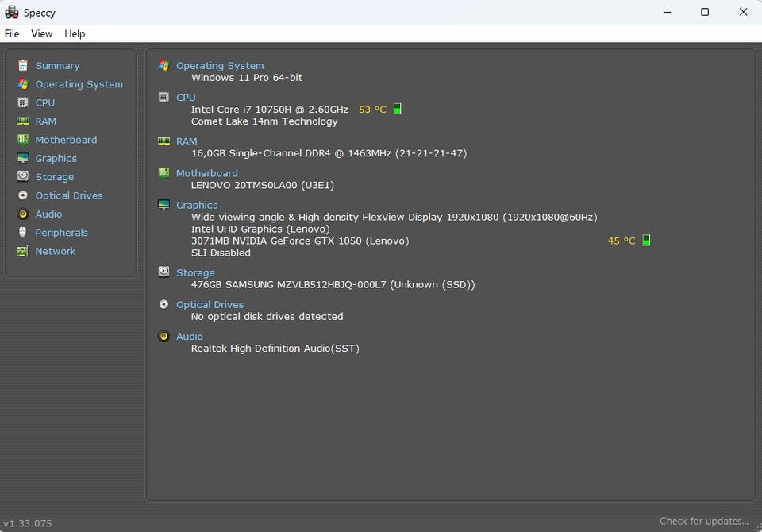Screen dimensions: 762x532
Task: Click the Windows flag icon in summary panel
Action: point(164,65)
